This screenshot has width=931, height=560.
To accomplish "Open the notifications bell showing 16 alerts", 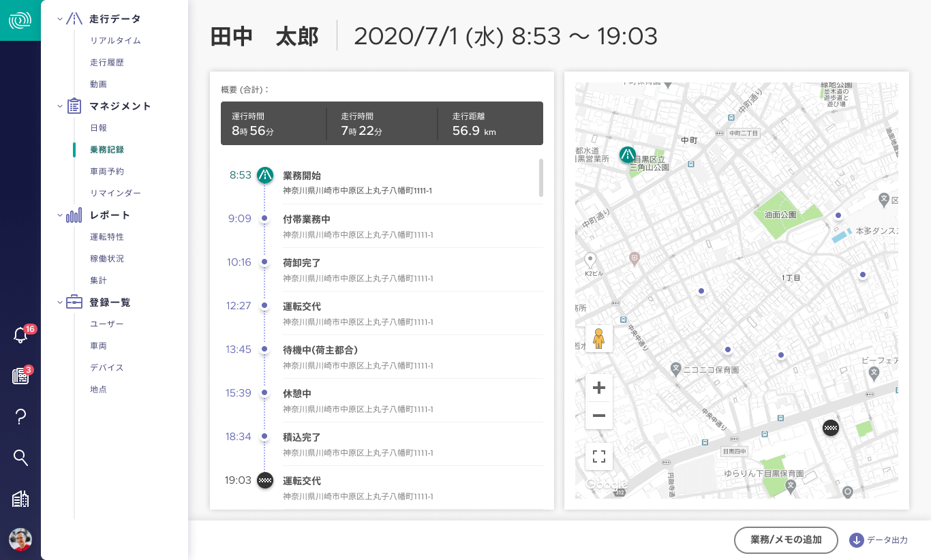I will (x=20, y=335).
